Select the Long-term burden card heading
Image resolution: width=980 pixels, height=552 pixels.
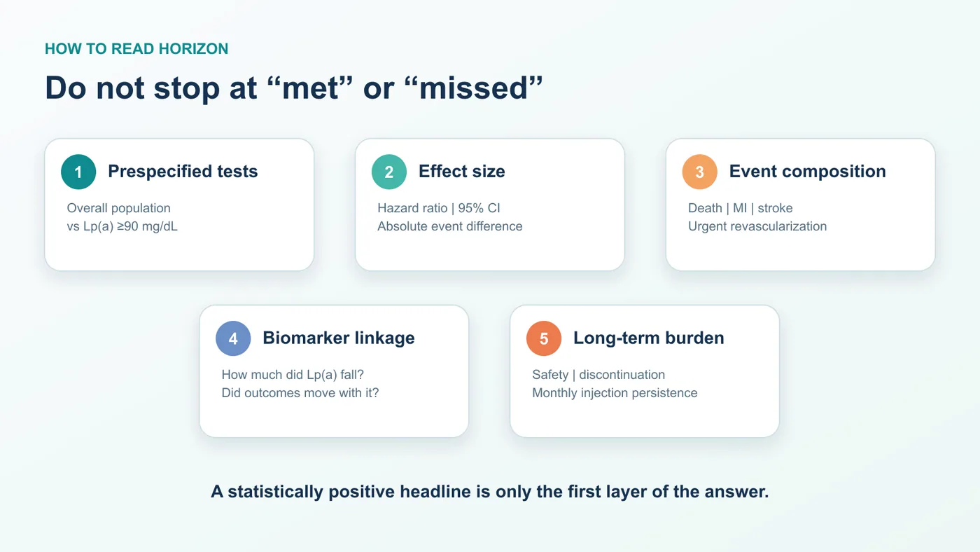[649, 338]
